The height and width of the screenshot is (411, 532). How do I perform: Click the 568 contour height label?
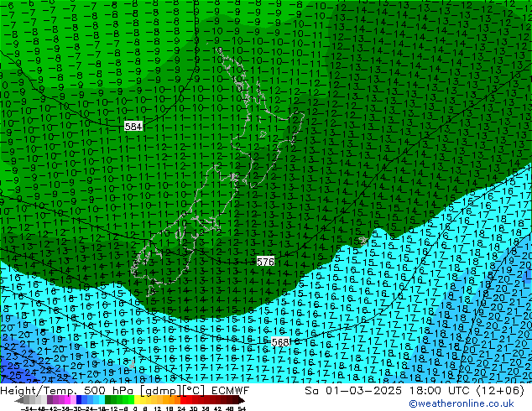(x=280, y=342)
